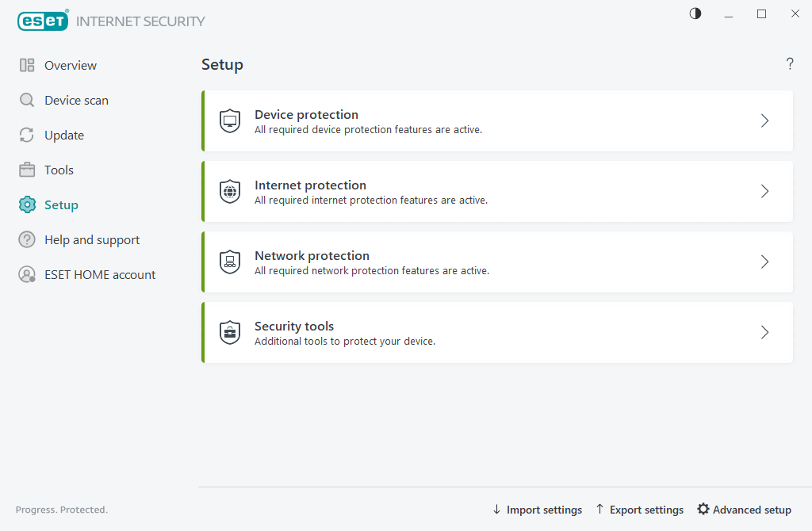Click the ESET HOME account user icon
812x531 pixels.
point(27,274)
